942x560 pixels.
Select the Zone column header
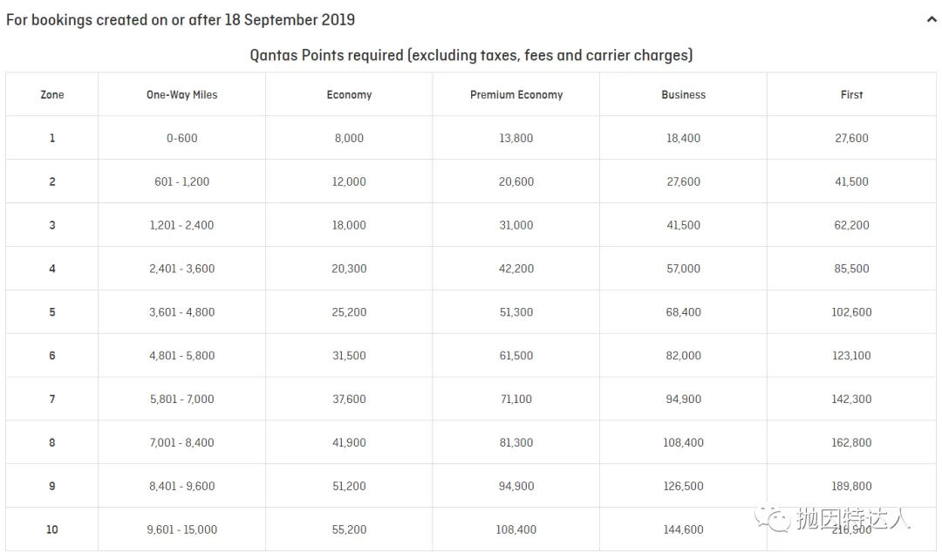[52, 94]
